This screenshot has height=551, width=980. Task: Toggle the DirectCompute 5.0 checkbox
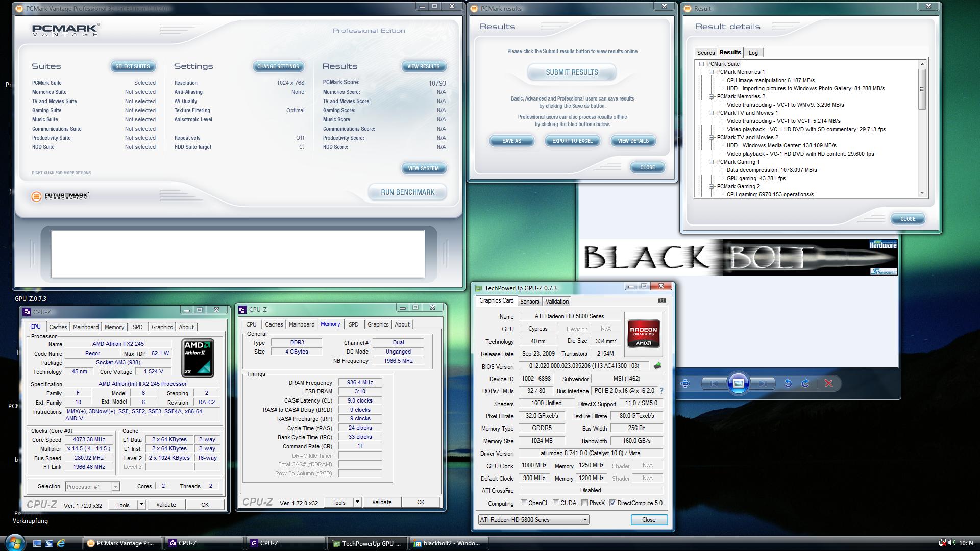point(612,503)
